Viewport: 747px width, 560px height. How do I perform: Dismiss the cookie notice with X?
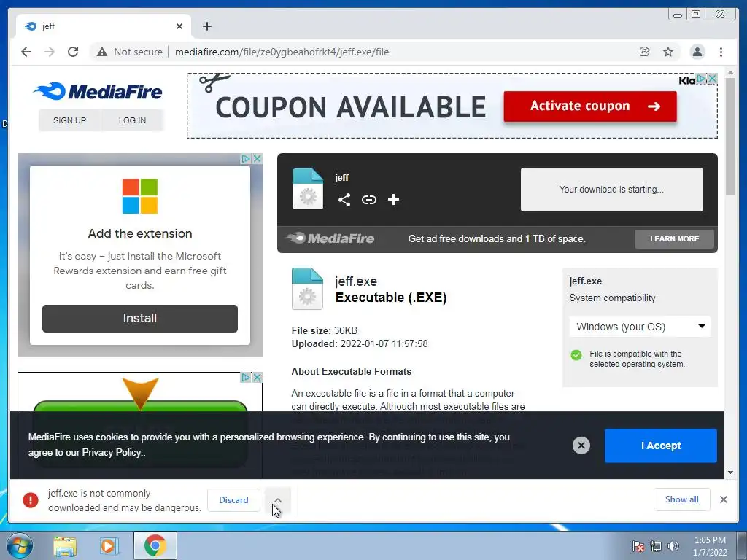click(581, 446)
